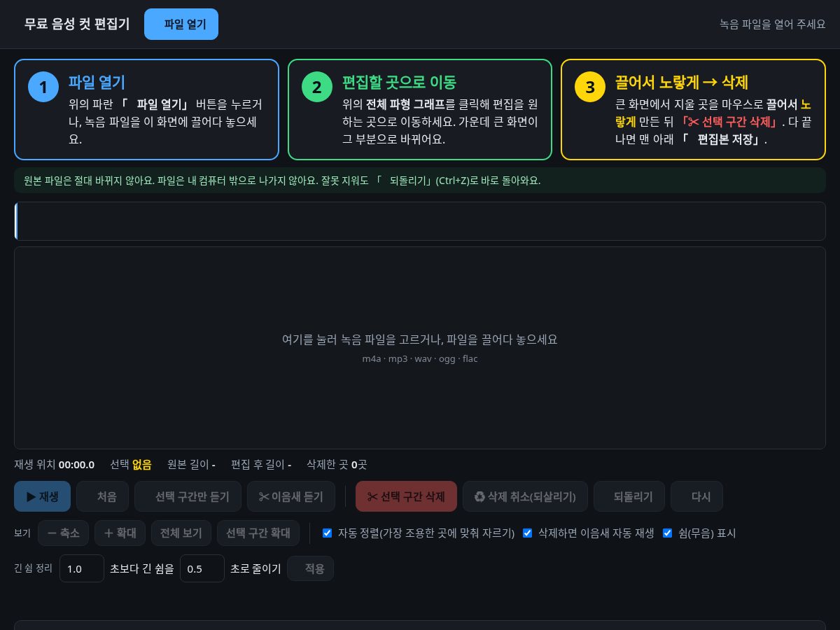Screen dimensions: 840x630
Task: Click the scissors icon in 선택 구간 삭제
Action: [373, 496]
